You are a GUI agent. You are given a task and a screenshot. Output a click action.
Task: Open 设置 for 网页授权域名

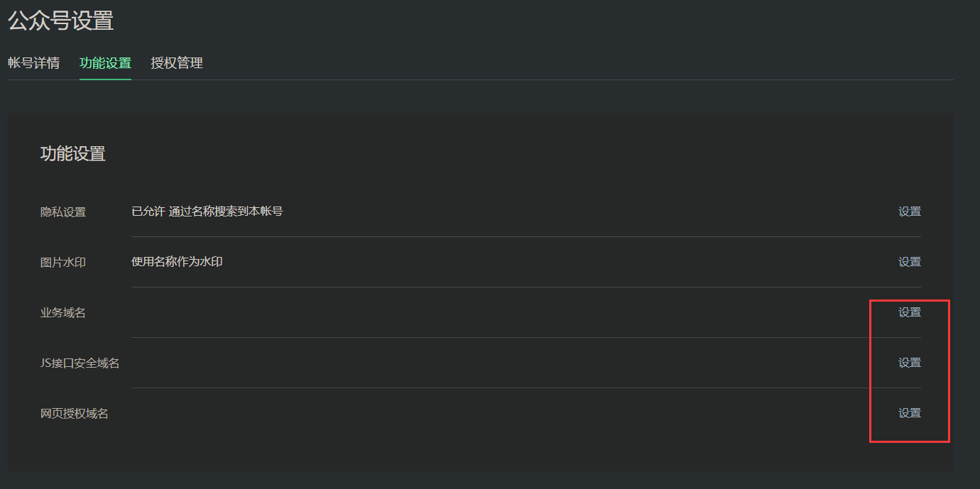click(x=910, y=413)
